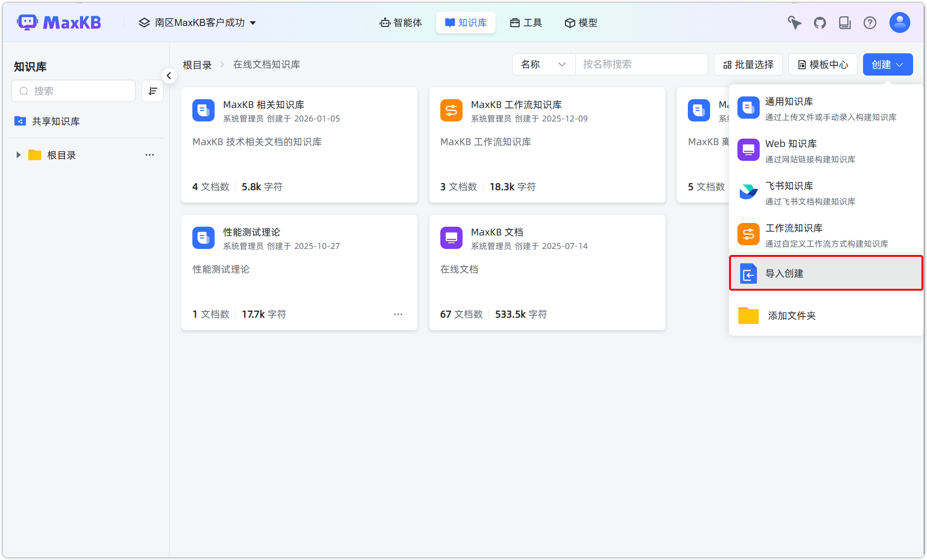Expand the 根目录 tree node
927x560 pixels.
tap(18, 155)
